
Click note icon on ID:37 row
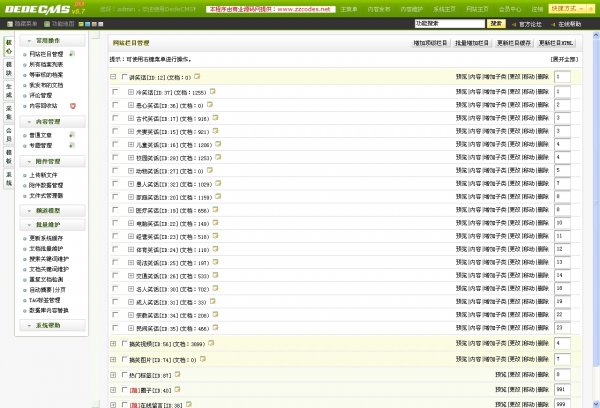tap(213, 91)
